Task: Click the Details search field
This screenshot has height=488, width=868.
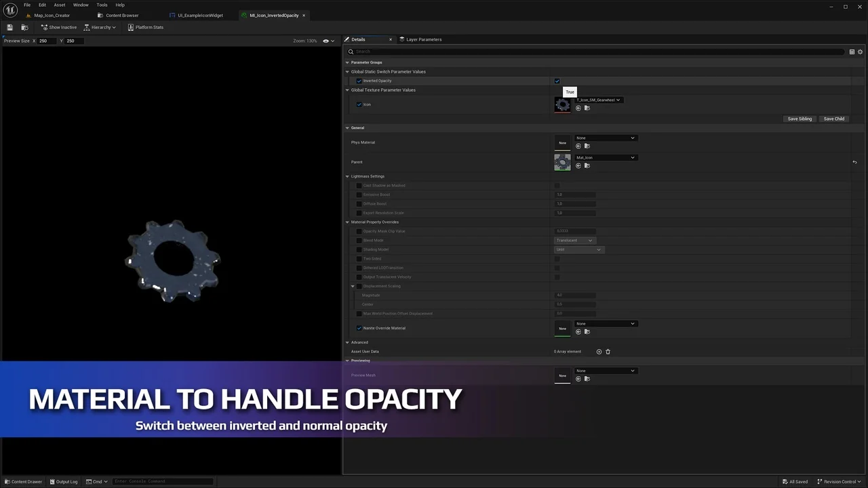Action: [597, 52]
